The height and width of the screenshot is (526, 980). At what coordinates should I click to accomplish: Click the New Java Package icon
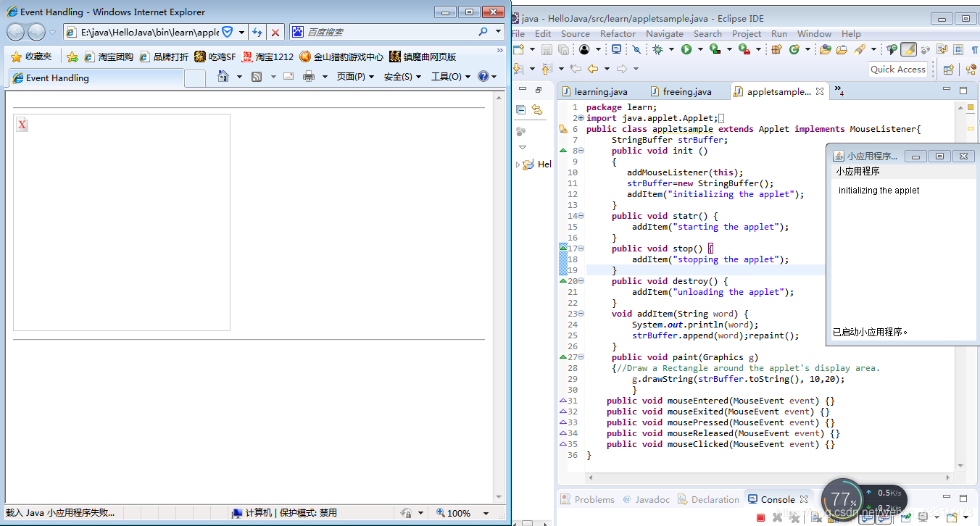click(x=776, y=49)
